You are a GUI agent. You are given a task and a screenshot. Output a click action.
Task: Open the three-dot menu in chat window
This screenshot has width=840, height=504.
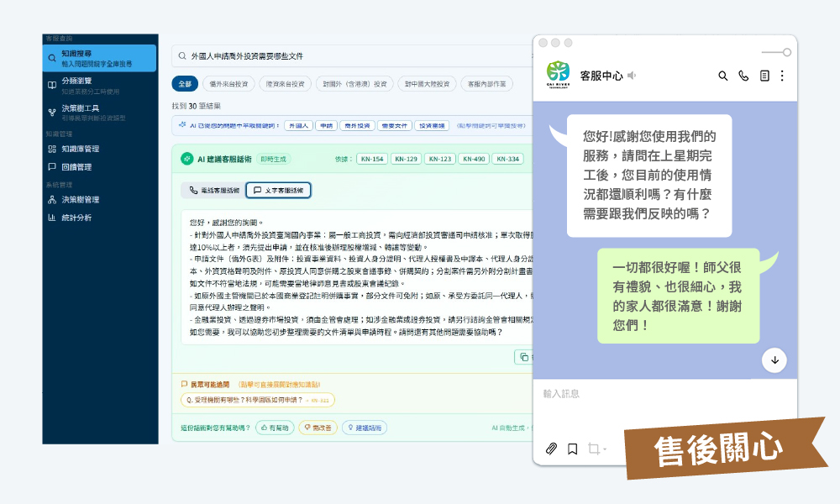point(782,76)
